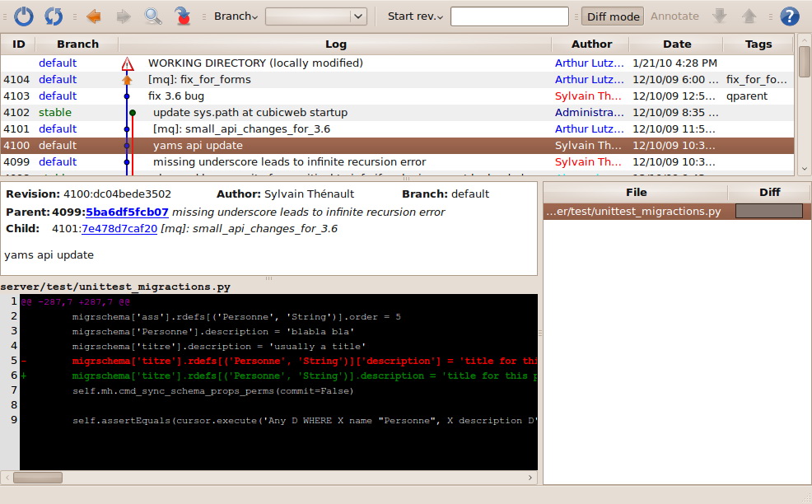Enable the Annotate view
812x504 pixels.
(674, 16)
